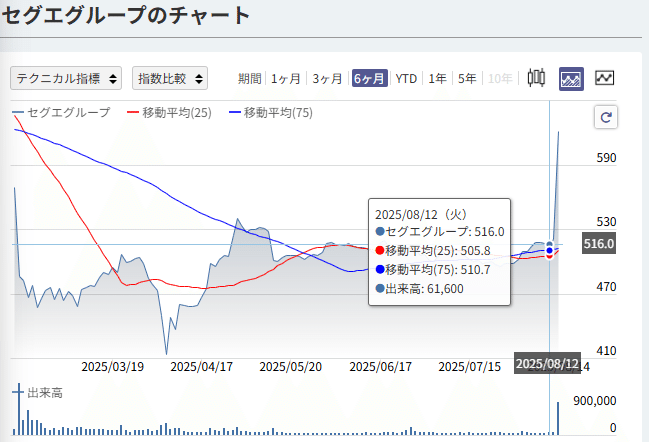Toggle セグエグループ series in legend
Screen dimensions: 649x442
[61, 113]
